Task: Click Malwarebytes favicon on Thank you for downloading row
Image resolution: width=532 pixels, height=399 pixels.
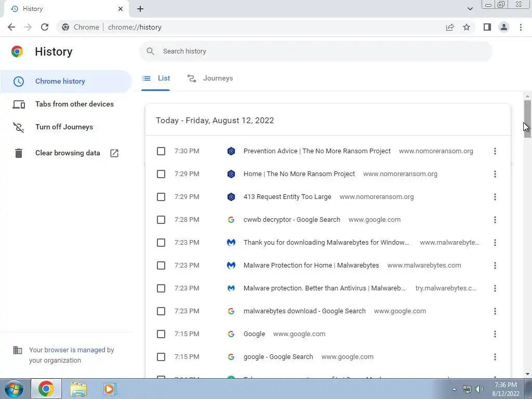Action: [231, 243]
